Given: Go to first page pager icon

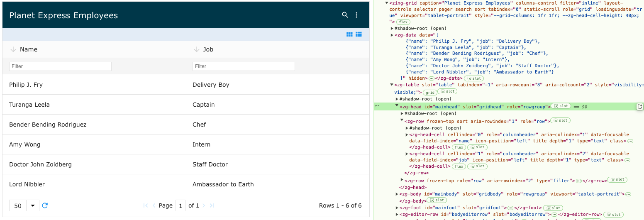Looking at the screenshot, I should tap(146, 205).
